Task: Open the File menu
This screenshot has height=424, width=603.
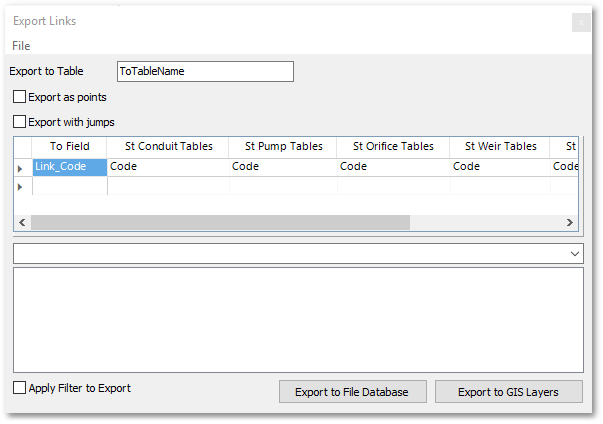Action: [x=21, y=46]
